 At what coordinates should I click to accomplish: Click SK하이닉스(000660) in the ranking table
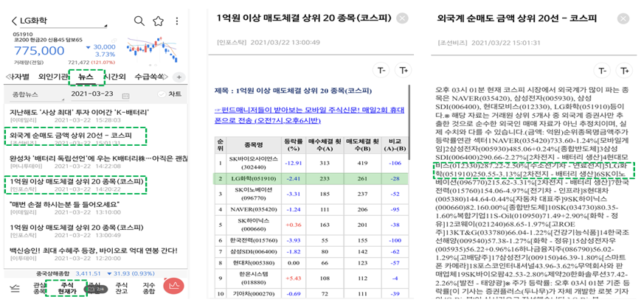pyautogui.click(x=252, y=225)
